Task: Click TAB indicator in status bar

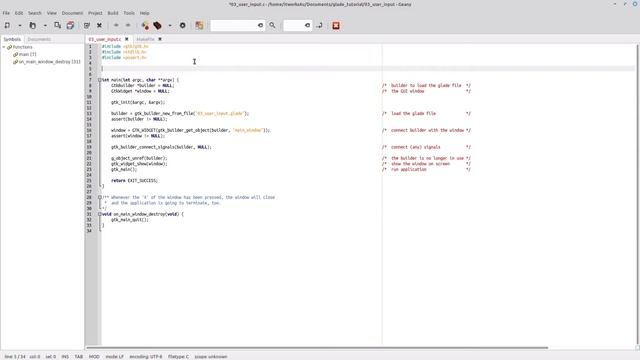Action: pos(78,357)
